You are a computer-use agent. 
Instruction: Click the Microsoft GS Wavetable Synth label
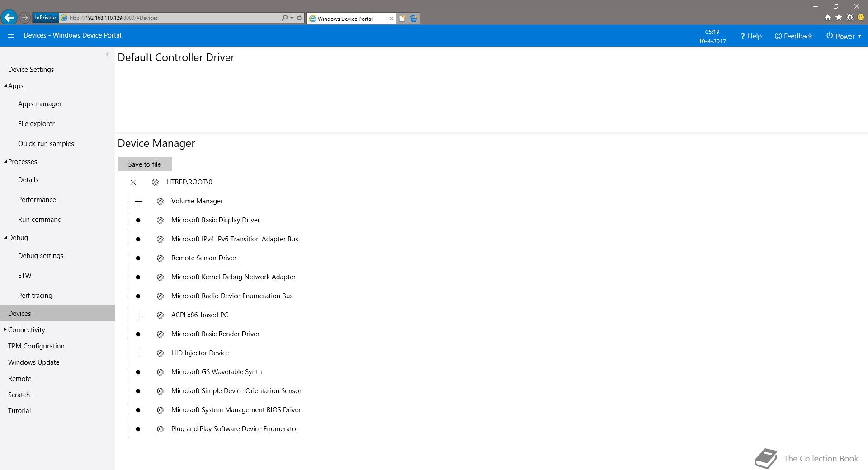tap(217, 372)
